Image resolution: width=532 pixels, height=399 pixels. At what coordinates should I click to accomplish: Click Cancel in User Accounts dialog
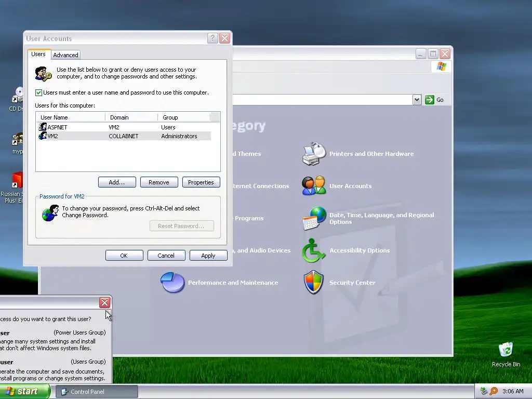pyautogui.click(x=166, y=256)
